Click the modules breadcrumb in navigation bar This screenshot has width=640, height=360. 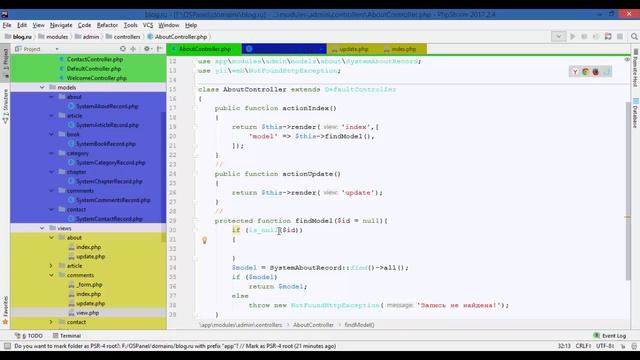53,37
